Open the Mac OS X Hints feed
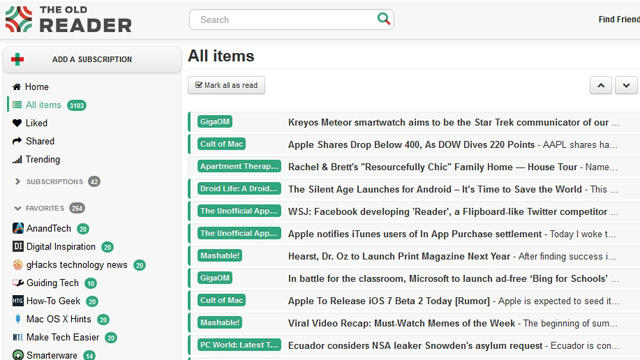Screen dimensions: 640x360 tap(59, 319)
